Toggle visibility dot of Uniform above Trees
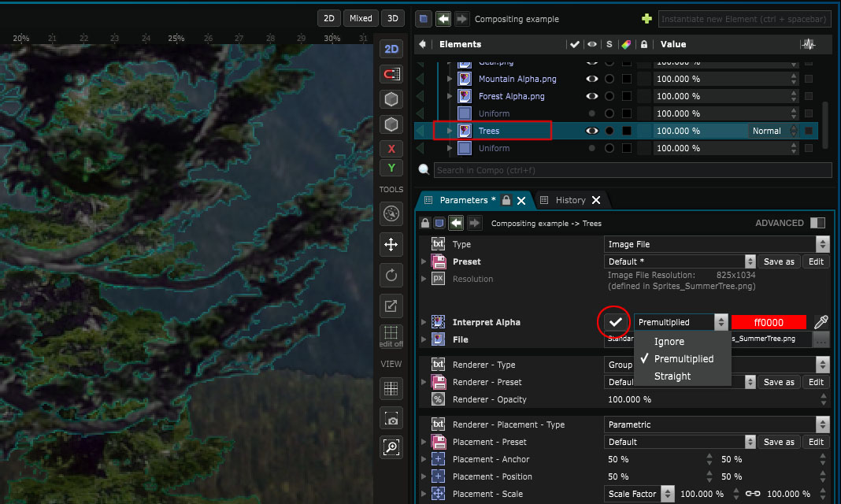The width and height of the screenshot is (841, 504). 591,113
